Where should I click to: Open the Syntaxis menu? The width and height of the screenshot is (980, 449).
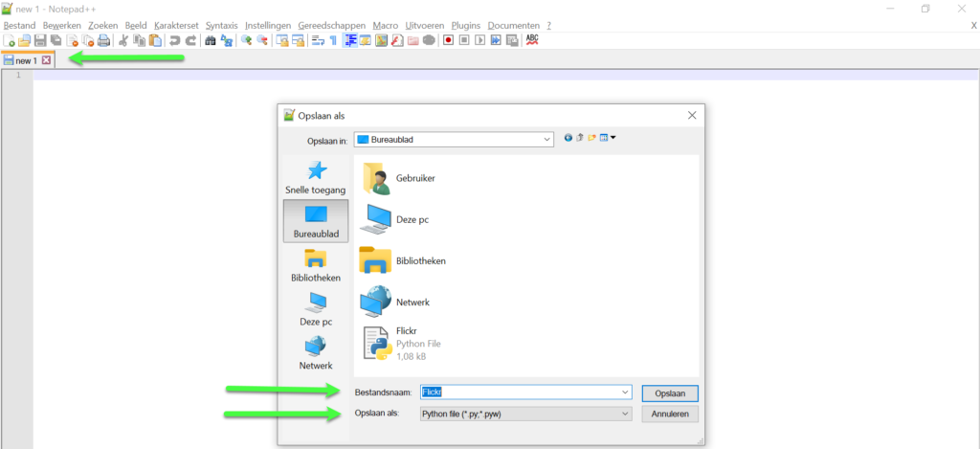222,26
